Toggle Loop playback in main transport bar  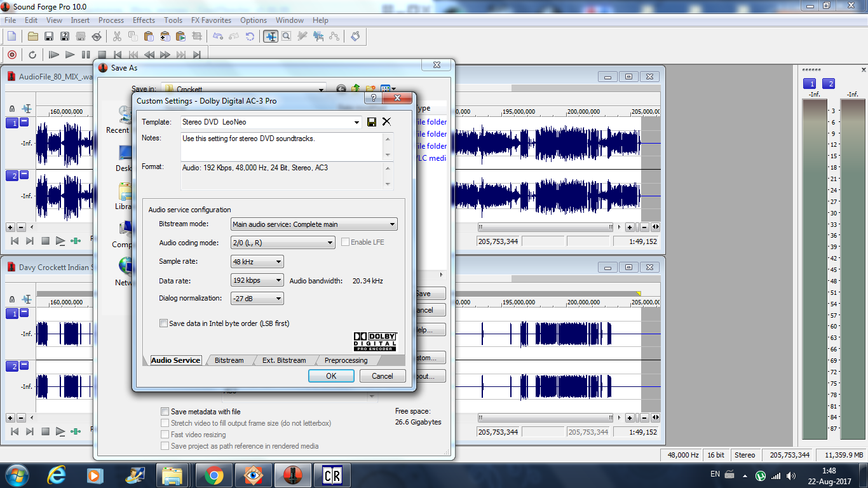pyautogui.click(x=32, y=55)
